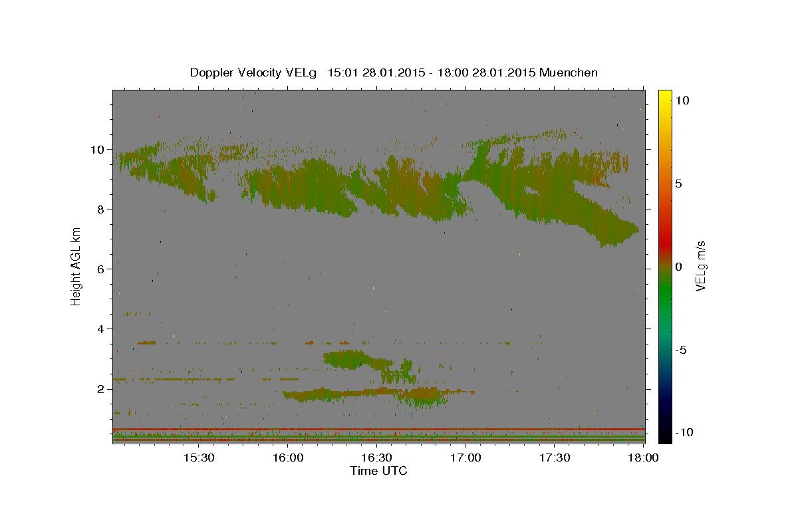Click the 'Time UTC' axis label
Viewport: 798px width, 532px height.
click(x=378, y=471)
